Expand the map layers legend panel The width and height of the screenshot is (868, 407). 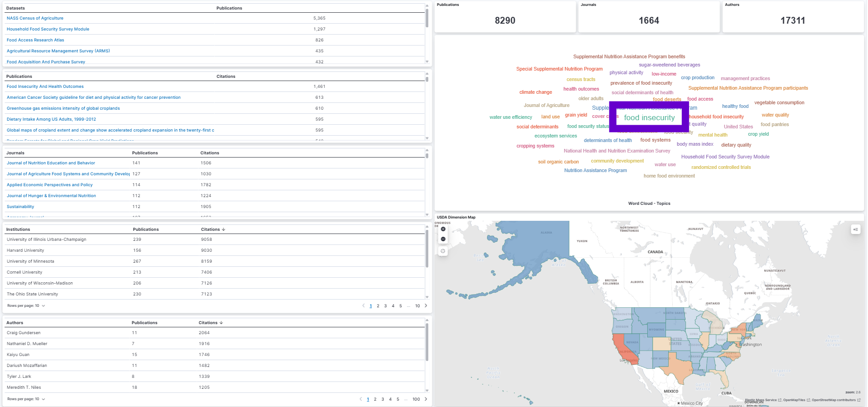(x=855, y=229)
